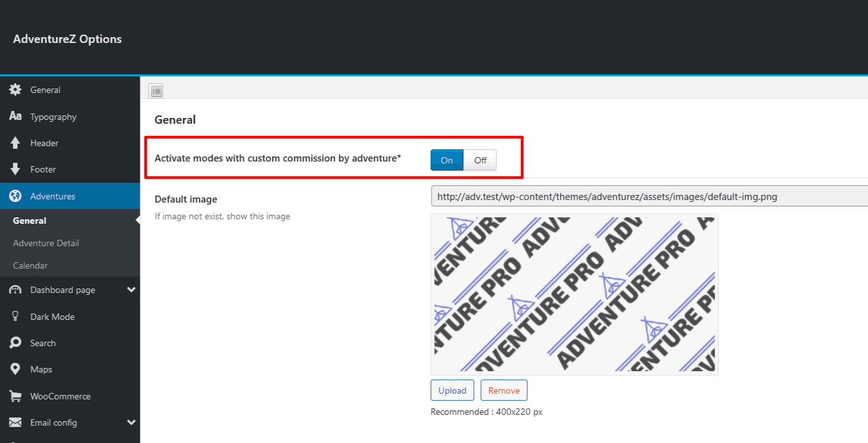
Task: Click the General gear icon in sidebar
Action: tap(15, 90)
